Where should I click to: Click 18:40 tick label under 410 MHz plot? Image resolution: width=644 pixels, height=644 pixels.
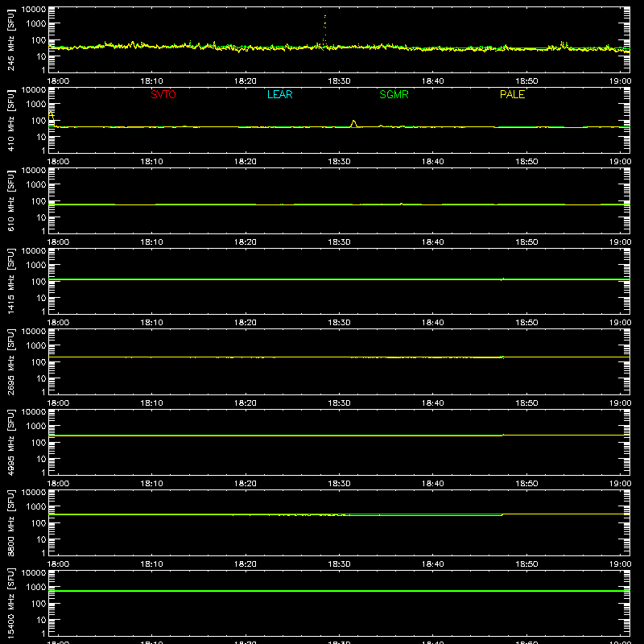tap(433, 162)
